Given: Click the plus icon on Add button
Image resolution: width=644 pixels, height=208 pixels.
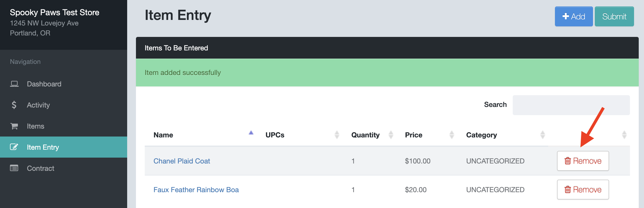Looking at the screenshot, I should (566, 16).
